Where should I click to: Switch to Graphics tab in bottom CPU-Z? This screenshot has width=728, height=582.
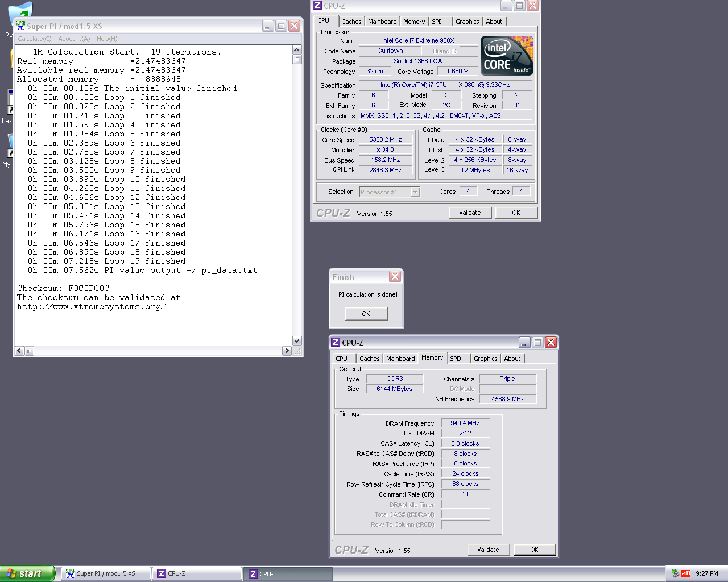[x=486, y=359]
